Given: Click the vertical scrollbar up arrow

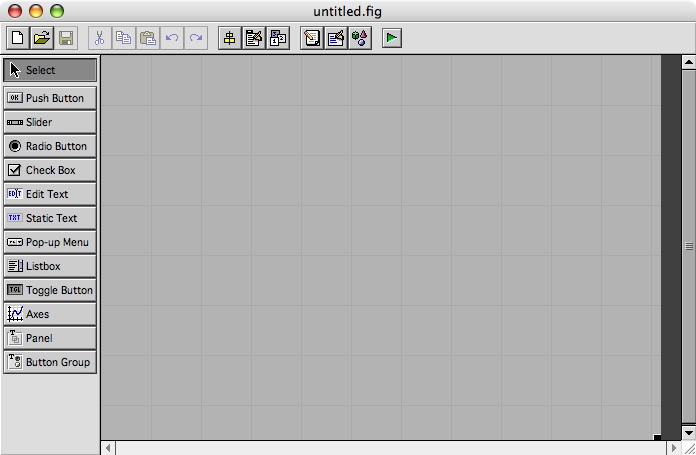Looking at the screenshot, I should click(689, 62).
